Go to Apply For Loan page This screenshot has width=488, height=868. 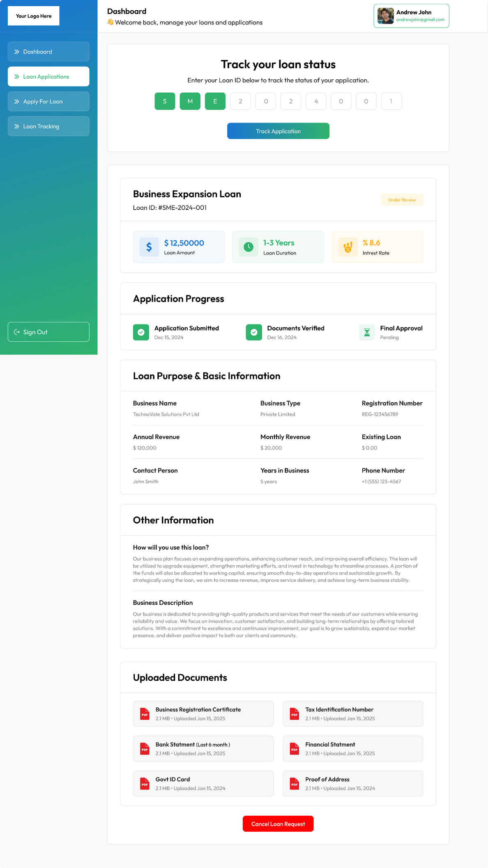pos(48,102)
